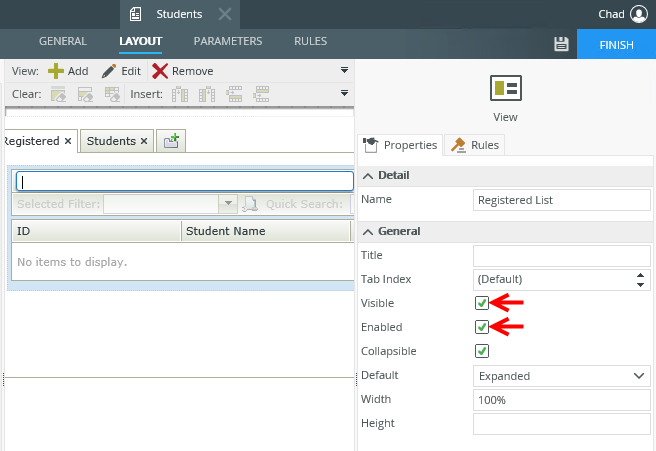Toggle the Enabled checkbox
The height and width of the screenshot is (451, 656).
point(482,327)
